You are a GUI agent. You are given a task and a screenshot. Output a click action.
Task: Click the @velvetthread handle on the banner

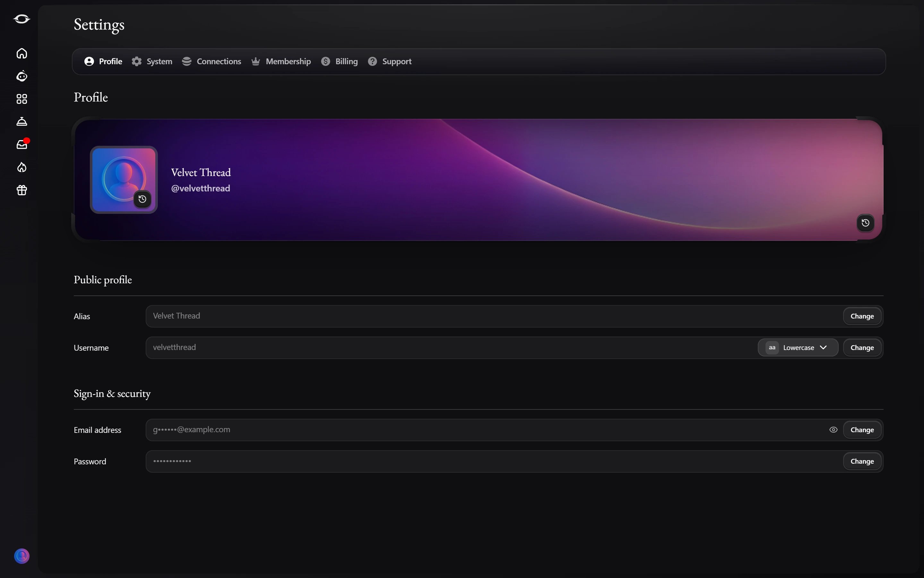[x=201, y=188]
